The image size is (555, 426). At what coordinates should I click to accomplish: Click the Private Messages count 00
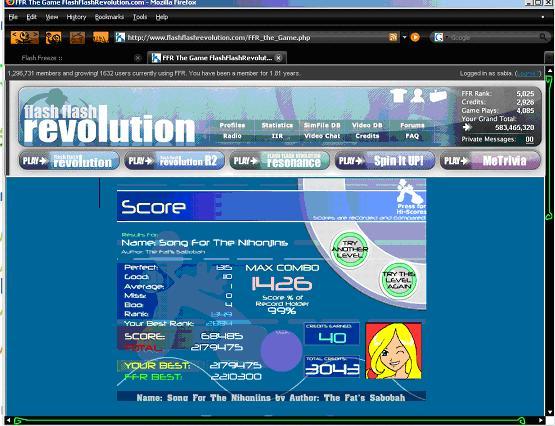[530, 139]
